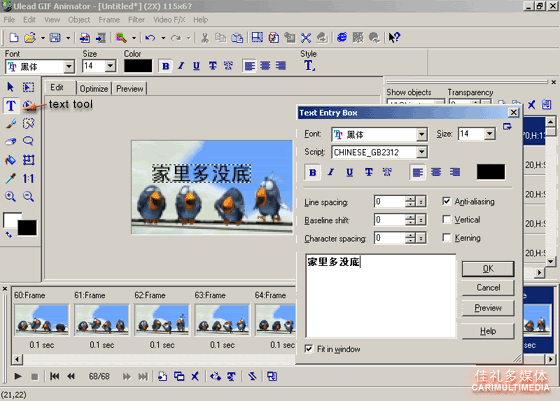Open Font dropdown in Text Entry Box

click(421, 135)
